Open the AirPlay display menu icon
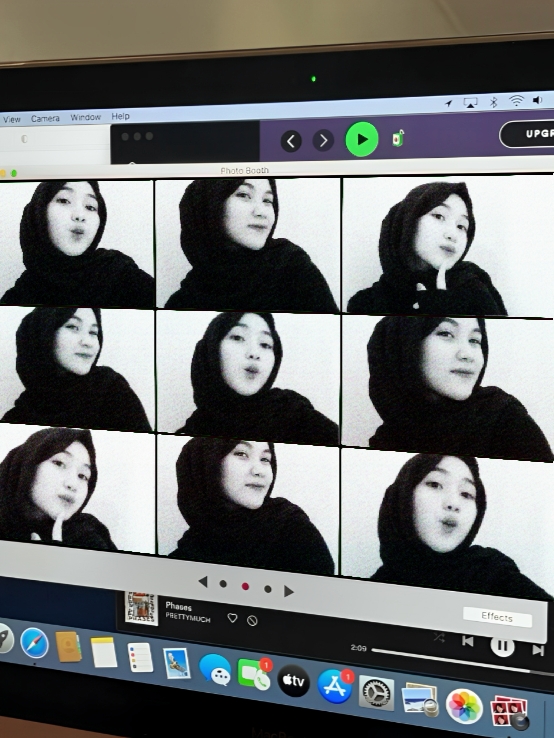 (x=470, y=102)
